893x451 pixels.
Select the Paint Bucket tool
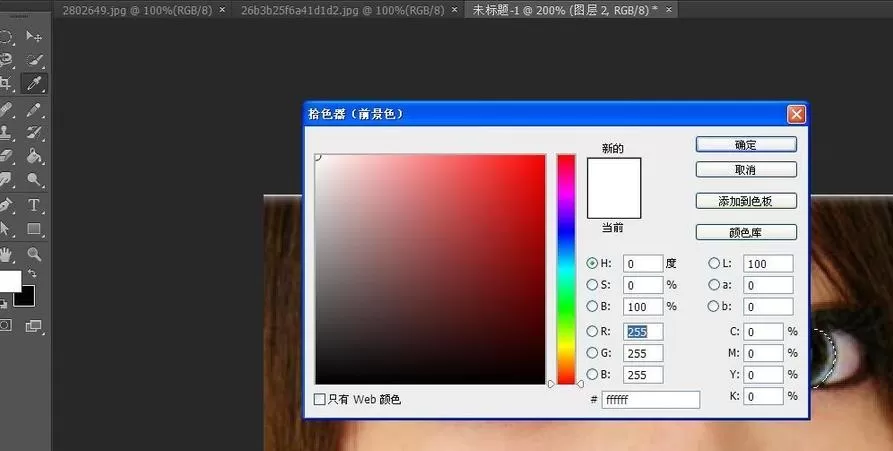tap(34, 156)
